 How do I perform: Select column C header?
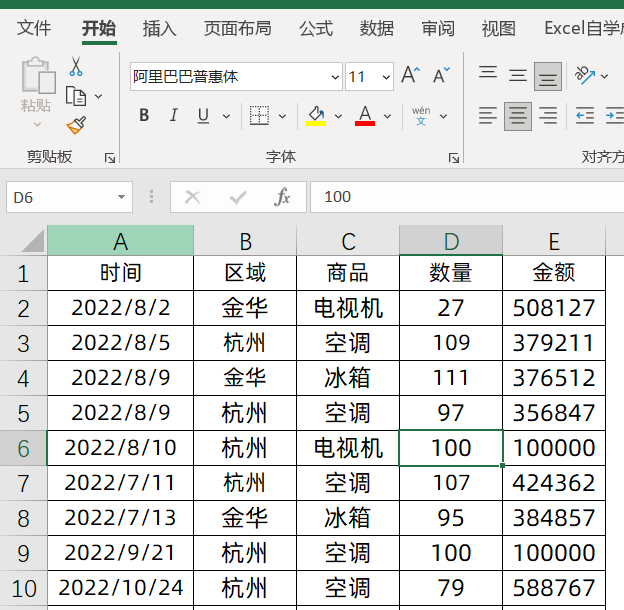coord(348,241)
